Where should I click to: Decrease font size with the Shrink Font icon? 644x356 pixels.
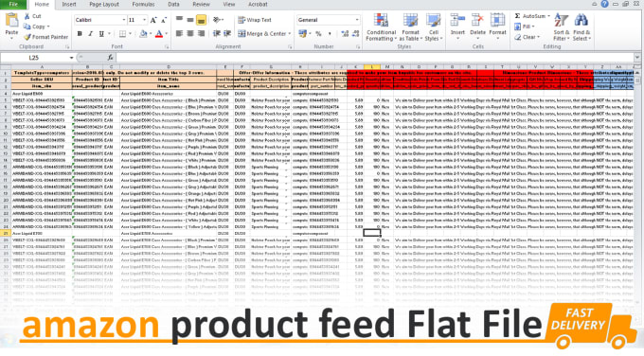[x=164, y=20]
